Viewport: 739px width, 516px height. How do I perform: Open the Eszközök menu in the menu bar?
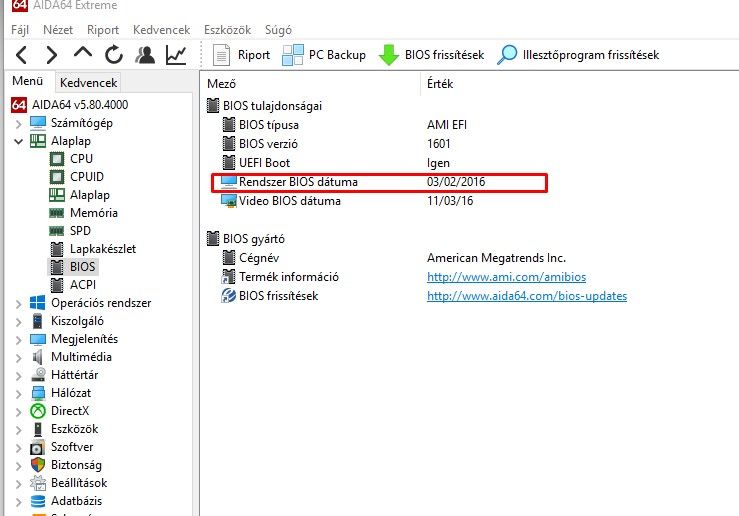point(227,30)
